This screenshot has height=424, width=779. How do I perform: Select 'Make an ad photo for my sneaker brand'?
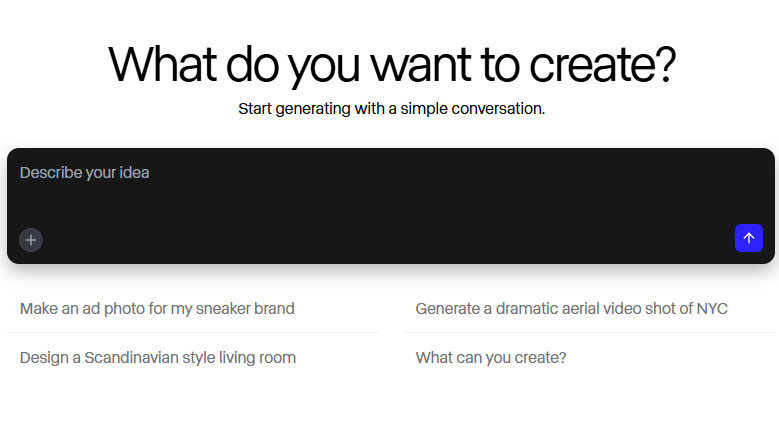[157, 309]
